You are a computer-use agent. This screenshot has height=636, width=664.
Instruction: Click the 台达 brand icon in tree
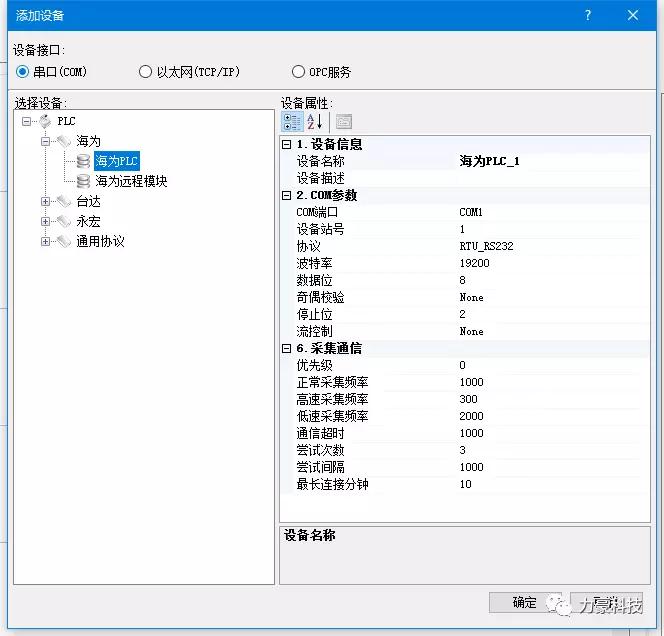(x=64, y=201)
